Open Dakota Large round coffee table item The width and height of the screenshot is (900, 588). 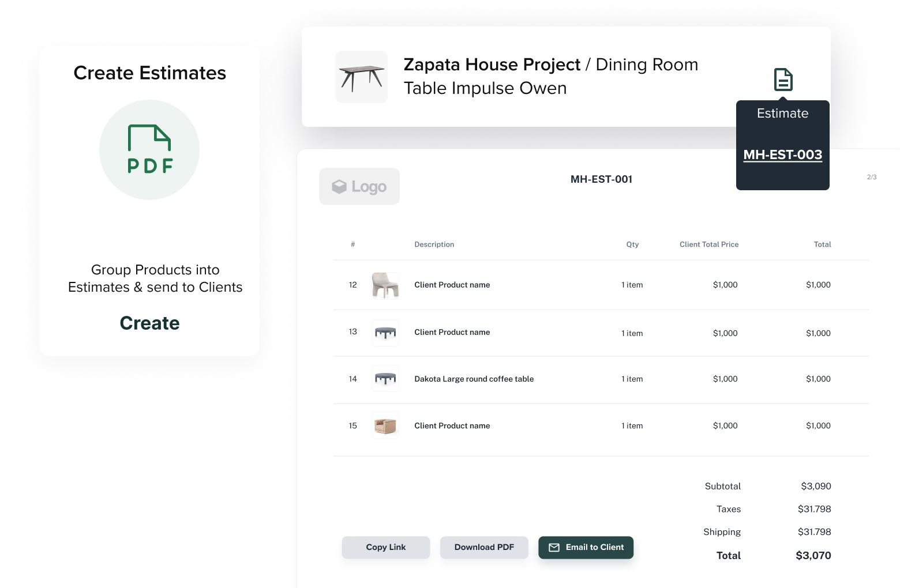pyautogui.click(x=474, y=379)
